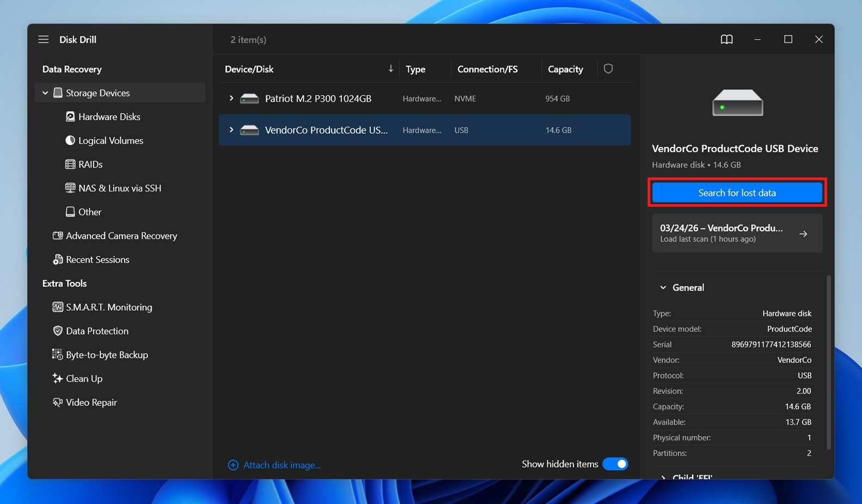Open Hardware Disks in sidebar

point(109,116)
